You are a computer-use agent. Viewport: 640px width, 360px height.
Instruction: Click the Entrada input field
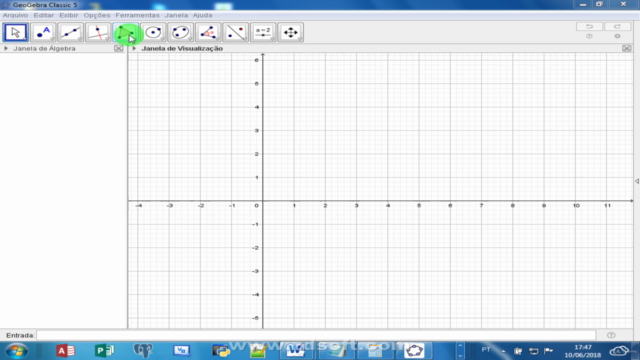316,335
